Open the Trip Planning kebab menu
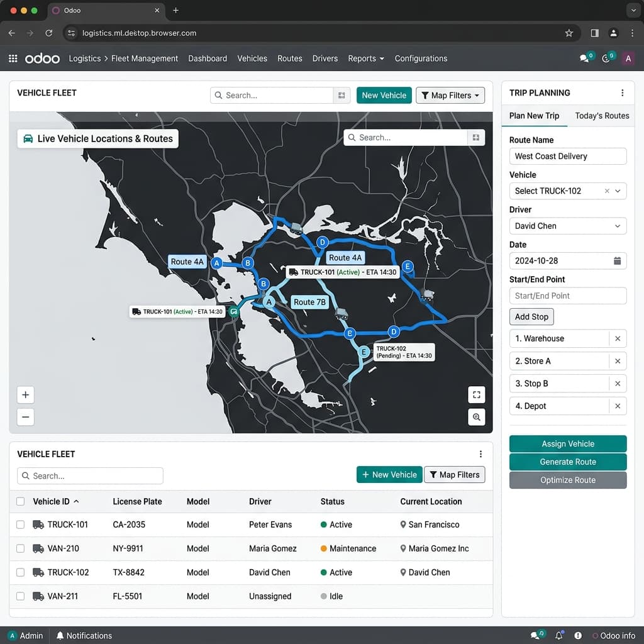The image size is (644, 644). [622, 93]
